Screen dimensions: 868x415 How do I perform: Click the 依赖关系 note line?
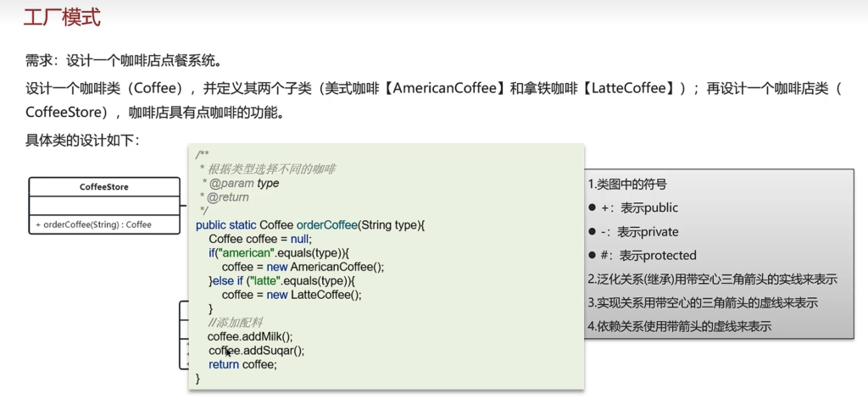679,326
